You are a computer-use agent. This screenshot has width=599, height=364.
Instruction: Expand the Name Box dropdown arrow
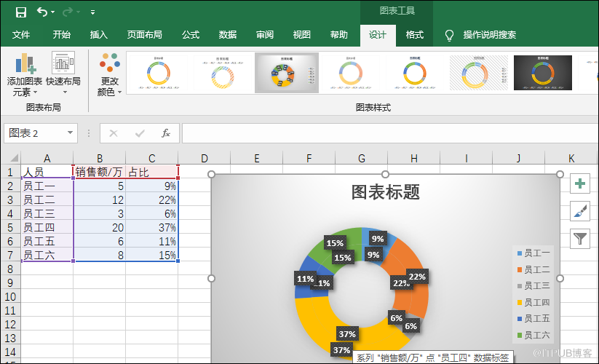(71, 133)
